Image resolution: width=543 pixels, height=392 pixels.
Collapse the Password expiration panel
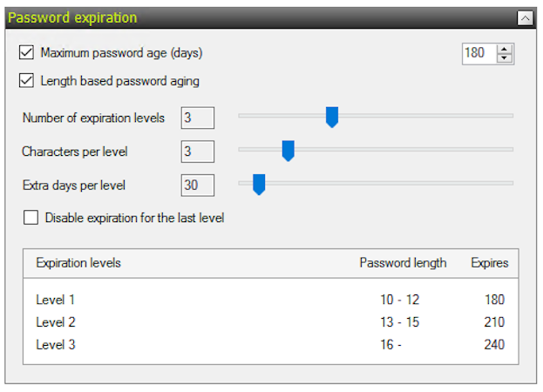pos(524,17)
